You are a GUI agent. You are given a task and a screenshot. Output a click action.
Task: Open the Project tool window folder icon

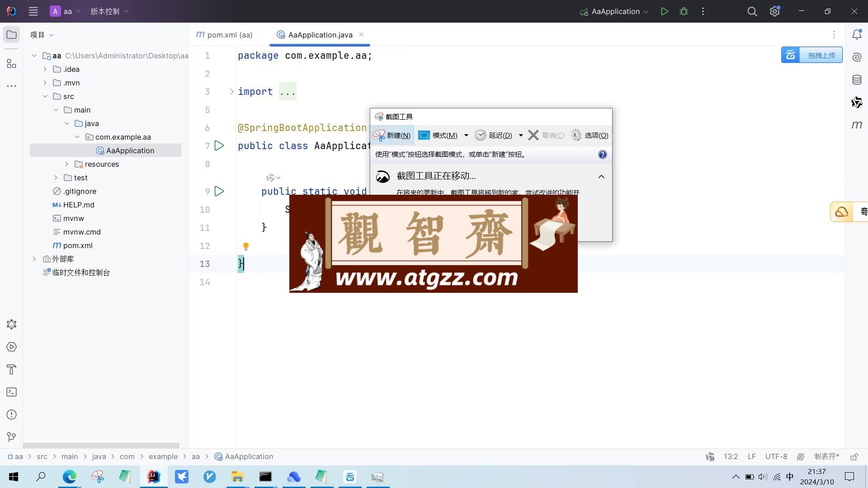pyautogui.click(x=11, y=35)
